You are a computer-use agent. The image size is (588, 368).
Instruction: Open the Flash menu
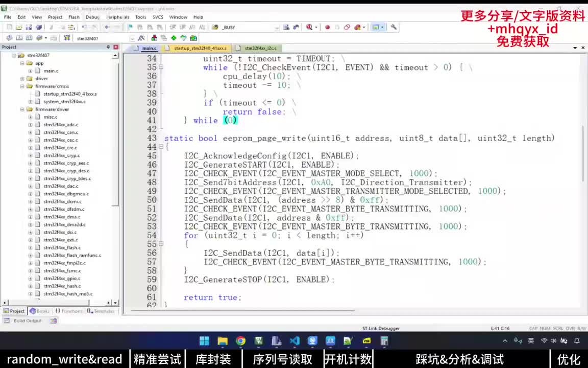point(74,17)
